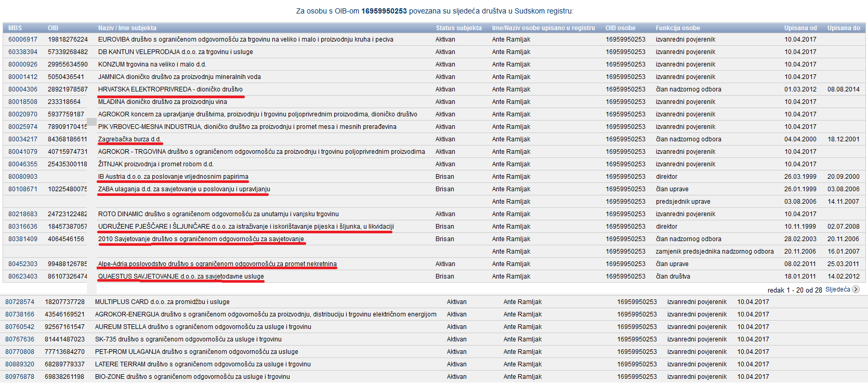Click the 'Naziv / Ime subjekta' header

pyautogui.click(x=127, y=28)
